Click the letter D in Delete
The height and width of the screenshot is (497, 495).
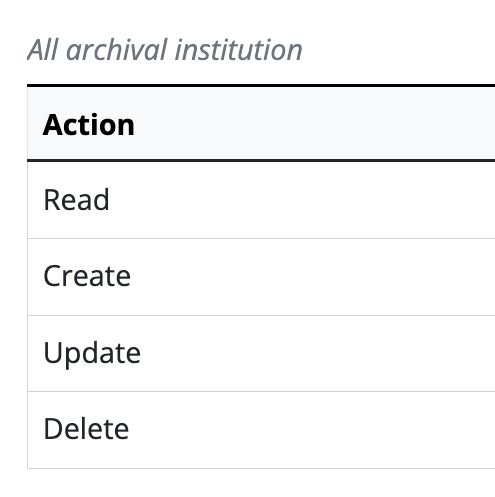pyautogui.click(x=53, y=429)
